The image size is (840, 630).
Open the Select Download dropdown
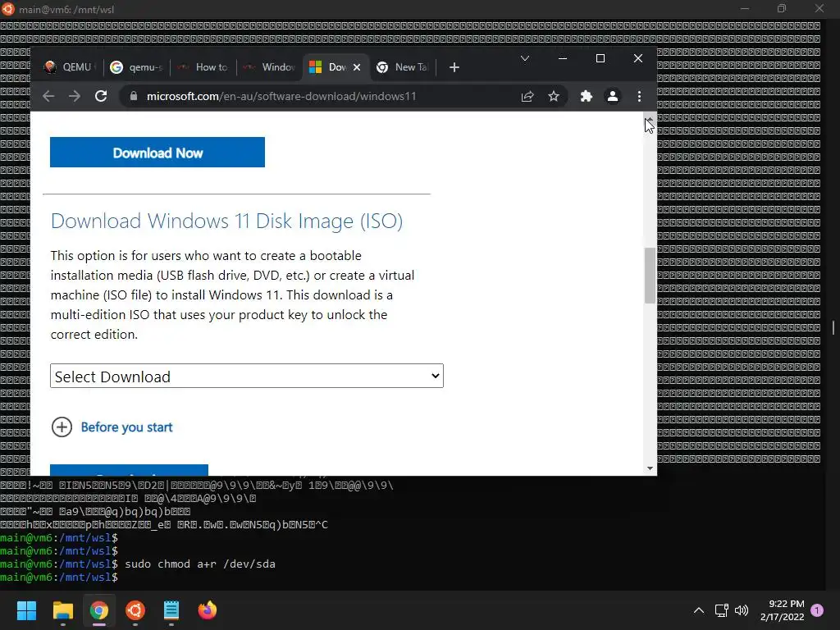click(x=247, y=376)
